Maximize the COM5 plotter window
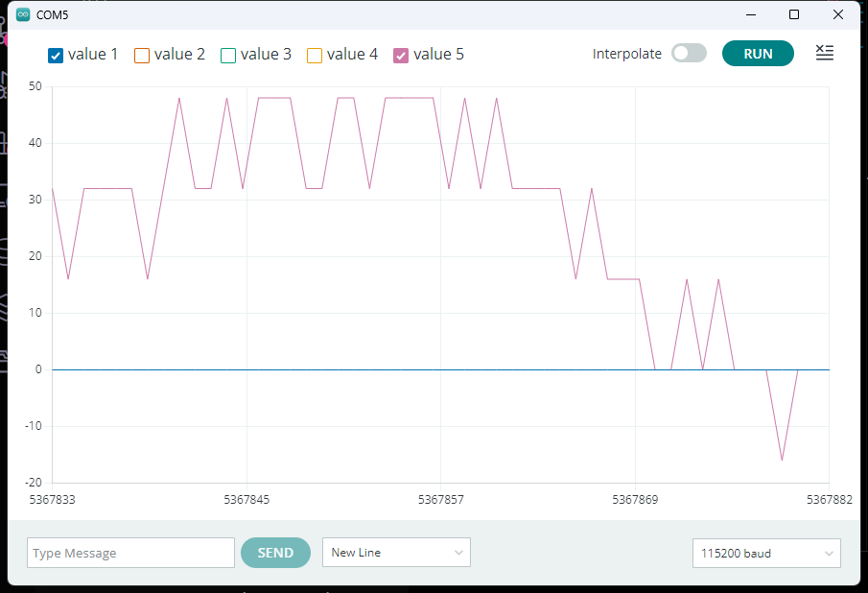The height and width of the screenshot is (593, 868). click(x=794, y=14)
